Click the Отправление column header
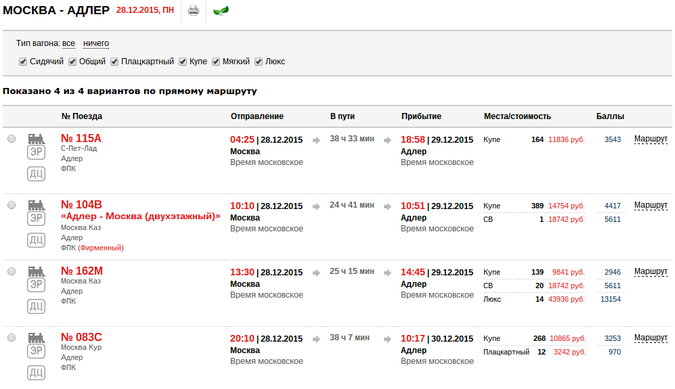This screenshot has width=675, height=389. [257, 116]
